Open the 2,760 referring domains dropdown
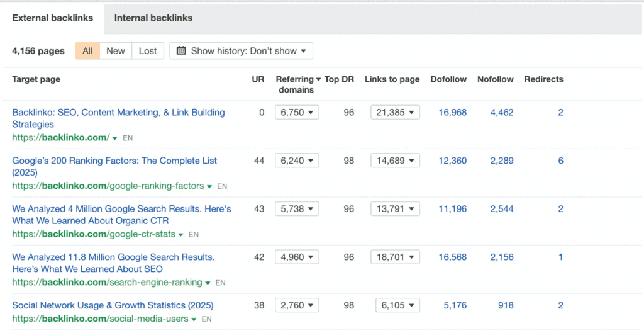Image resolution: width=644 pixels, height=333 pixels. click(297, 305)
